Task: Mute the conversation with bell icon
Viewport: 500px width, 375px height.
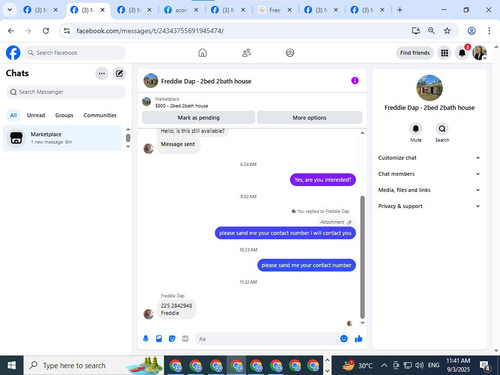Action: click(416, 129)
